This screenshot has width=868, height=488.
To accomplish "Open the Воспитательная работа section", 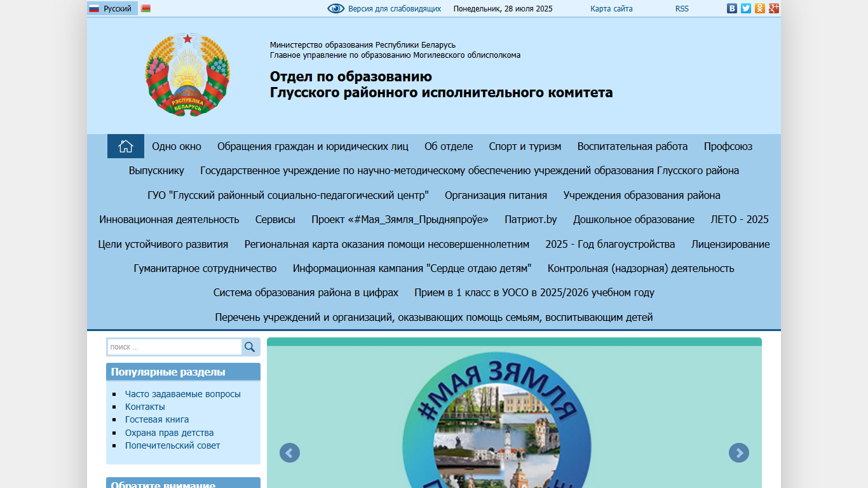I will pyautogui.click(x=632, y=146).
